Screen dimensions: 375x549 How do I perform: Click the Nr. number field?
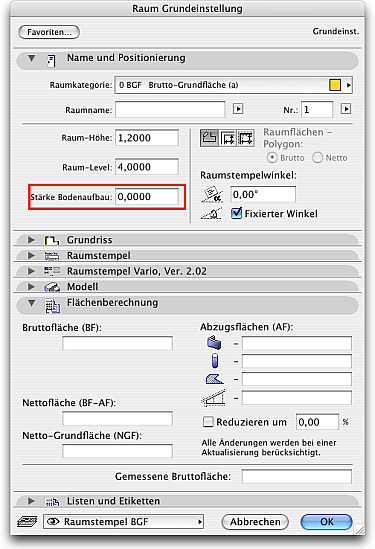point(317,110)
